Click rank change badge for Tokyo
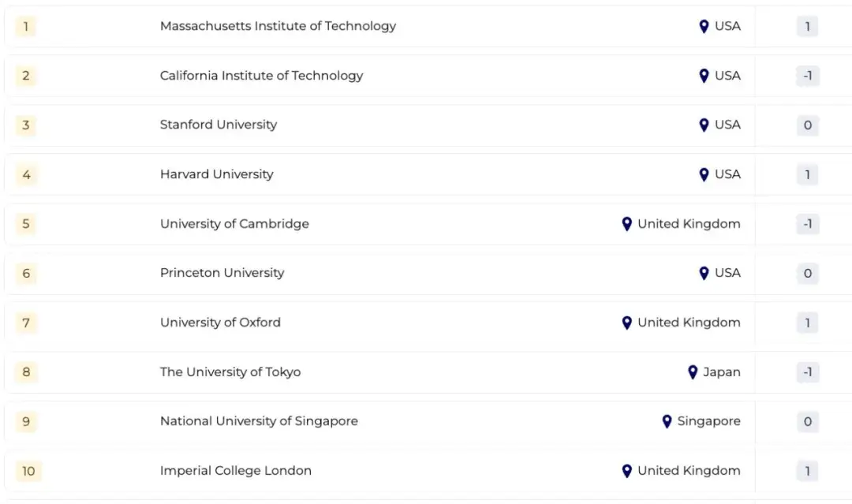Screen dimensions: 852x504 pos(807,372)
